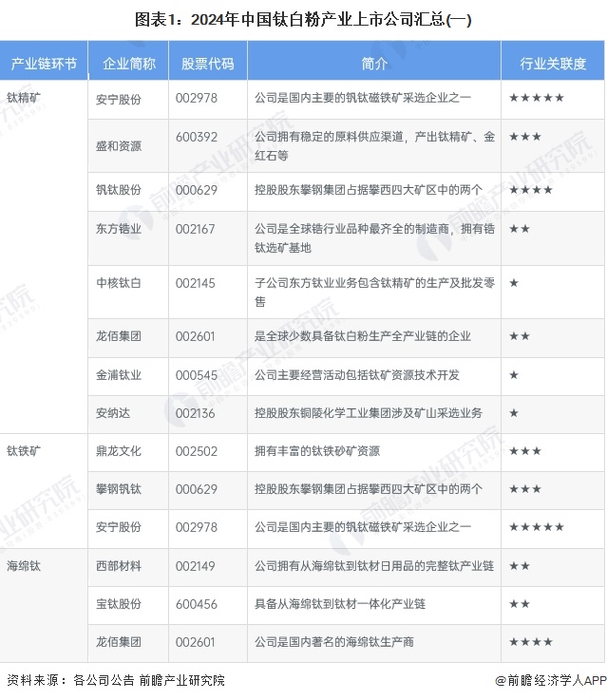Click the four-star rating in 钒钛股份 row
The image size is (607, 700).
[531, 190]
